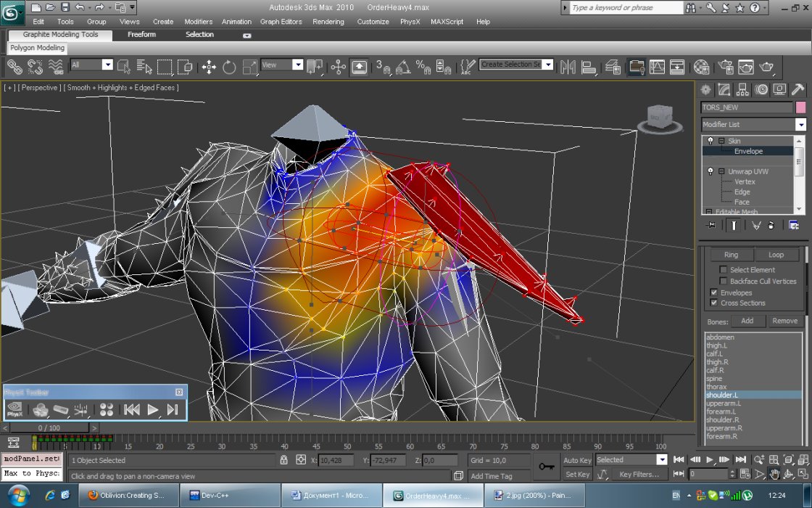812x508 pixels.
Task: Choose Rectangular Selection Region tool
Action: [165, 67]
